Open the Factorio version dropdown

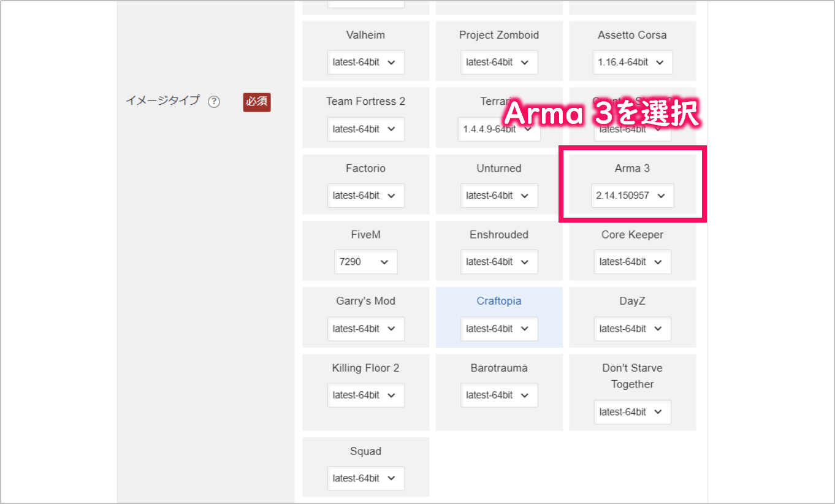[x=365, y=196]
